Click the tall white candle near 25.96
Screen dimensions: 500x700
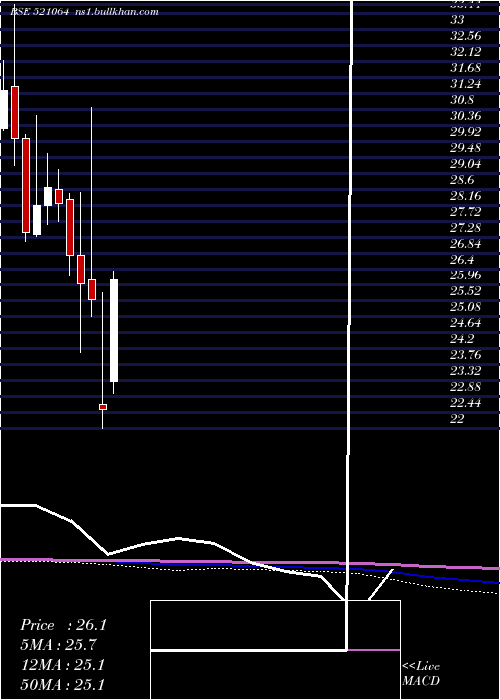pyautogui.click(x=114, y=330)
